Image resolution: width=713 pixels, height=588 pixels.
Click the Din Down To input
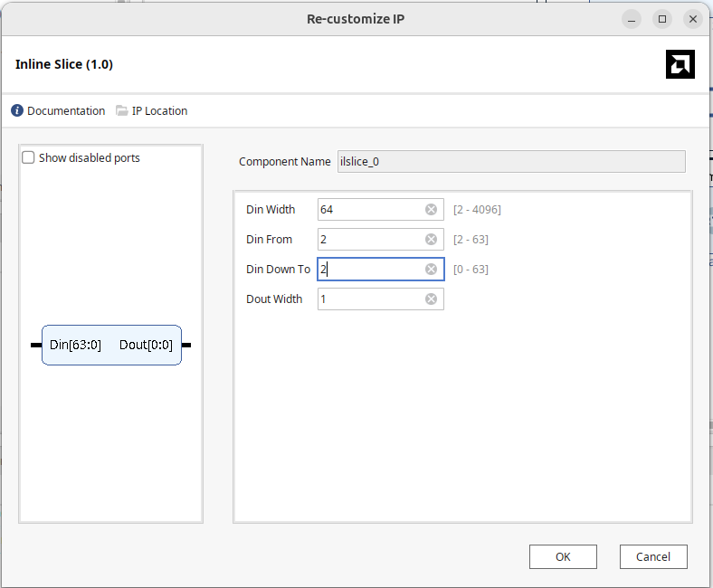click(371, 270)
